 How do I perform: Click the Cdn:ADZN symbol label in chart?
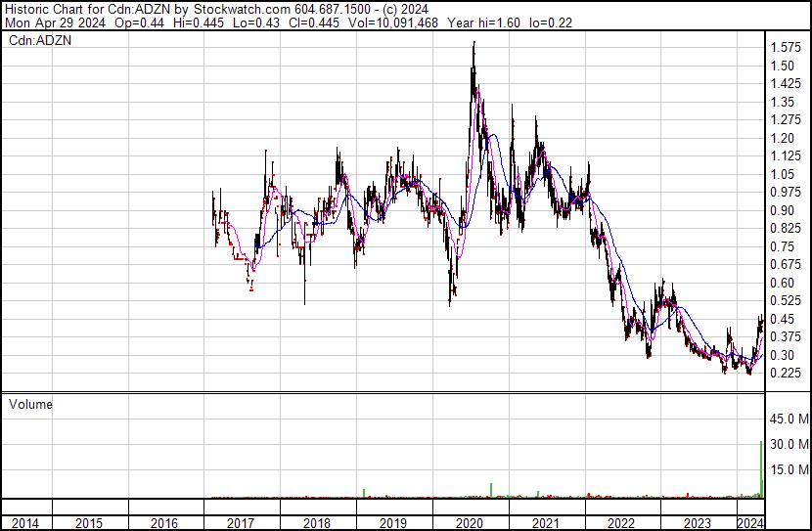[x=40, y=40]
